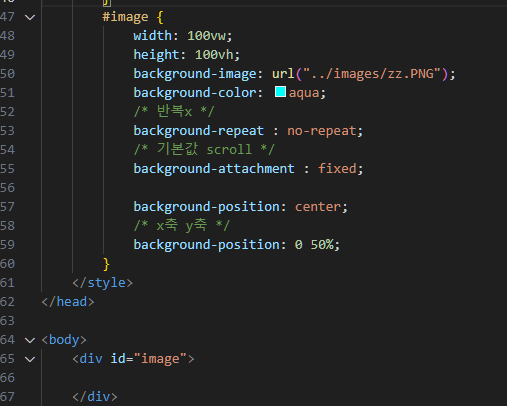Screen dimensions: 507x406
Task: Open the aqua color swatch picker
Action: click(280, 92)
